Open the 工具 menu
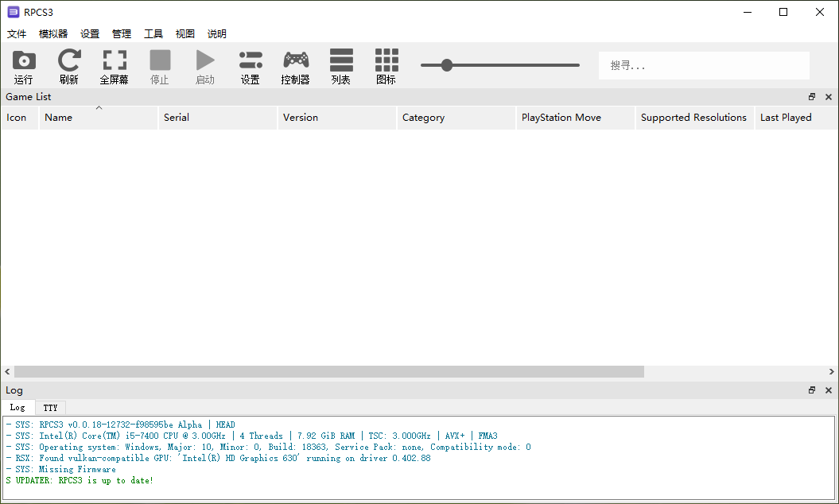839x504 pixels. pyautogui.click(x=153, y=33)
